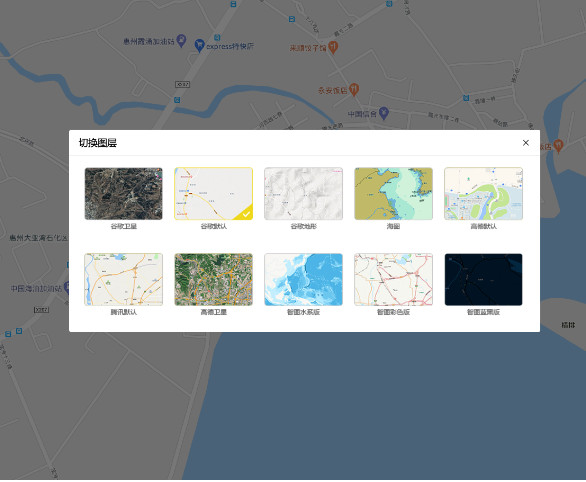Open the 来顺饺子馆 restaurant pin on map
Viewport: 586px width, 482px height.
333,47
